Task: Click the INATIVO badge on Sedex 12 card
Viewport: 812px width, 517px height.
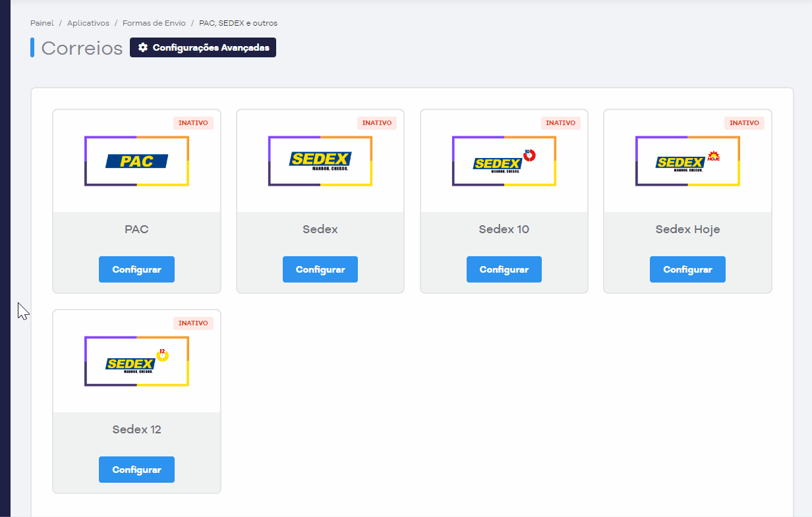Action: (193, 323)
